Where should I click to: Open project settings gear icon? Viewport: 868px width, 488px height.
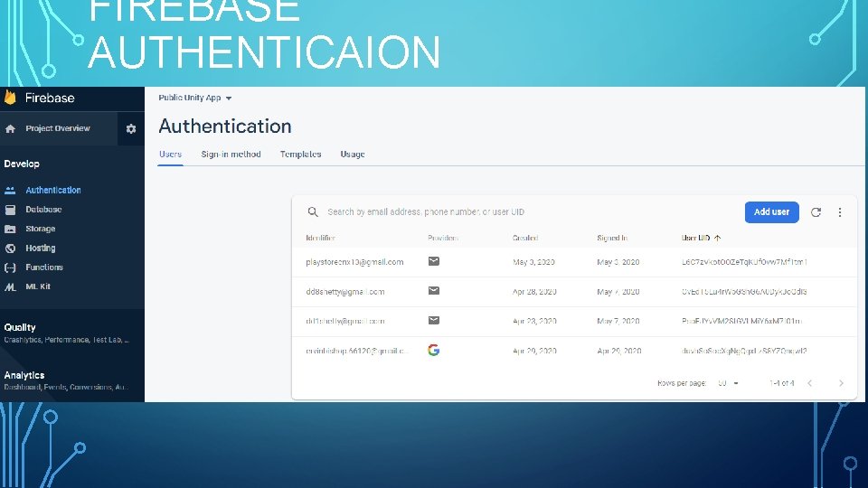tap(130, 129)
